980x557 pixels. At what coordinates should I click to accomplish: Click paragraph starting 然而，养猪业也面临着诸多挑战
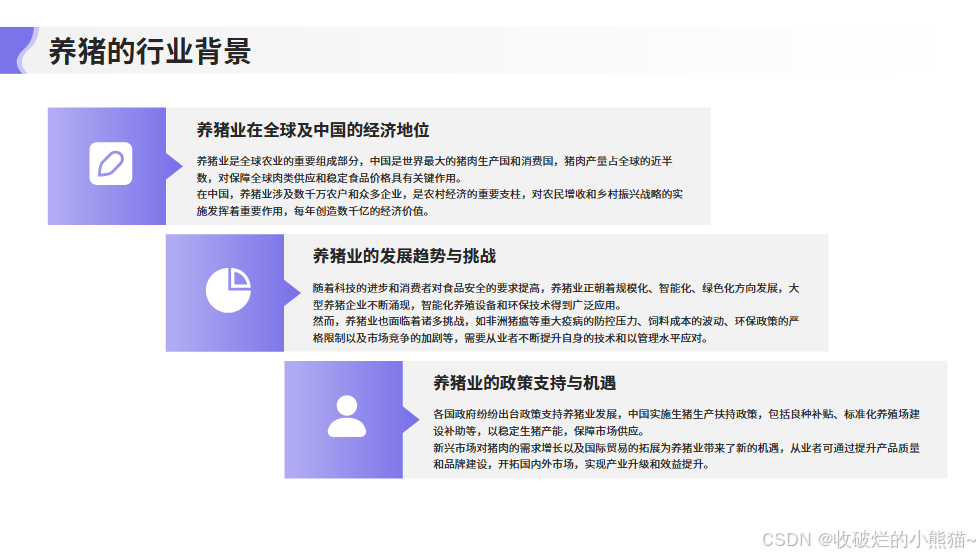[x=556, y=329]
